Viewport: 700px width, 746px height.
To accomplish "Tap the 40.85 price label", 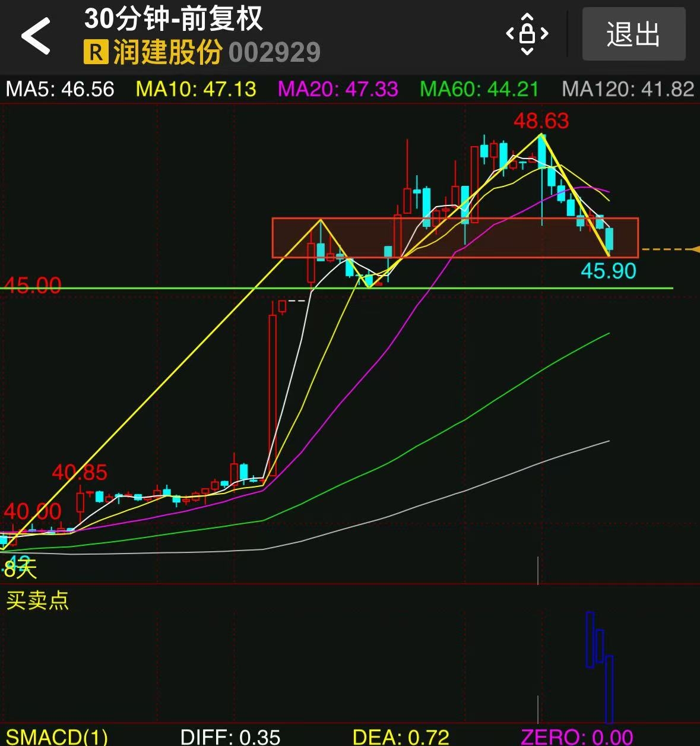I will 80,473.
